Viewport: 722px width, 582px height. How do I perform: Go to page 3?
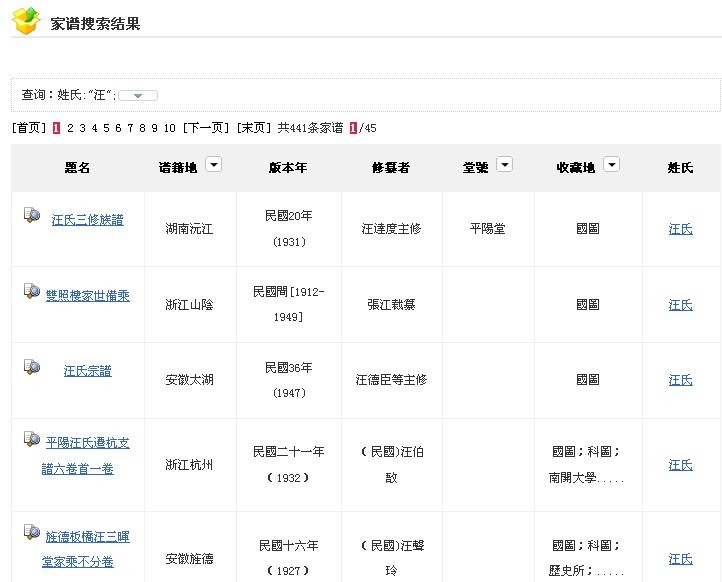tap(82, 128)
